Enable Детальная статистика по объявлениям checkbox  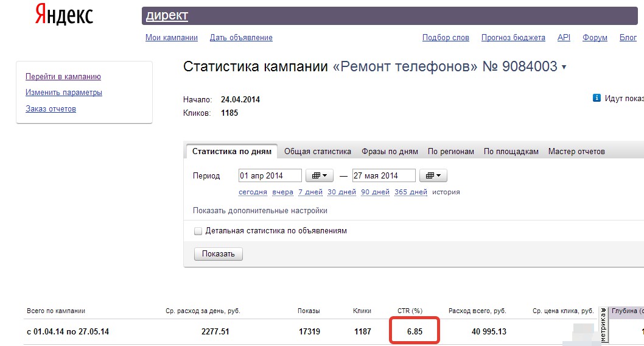[198, 231]
